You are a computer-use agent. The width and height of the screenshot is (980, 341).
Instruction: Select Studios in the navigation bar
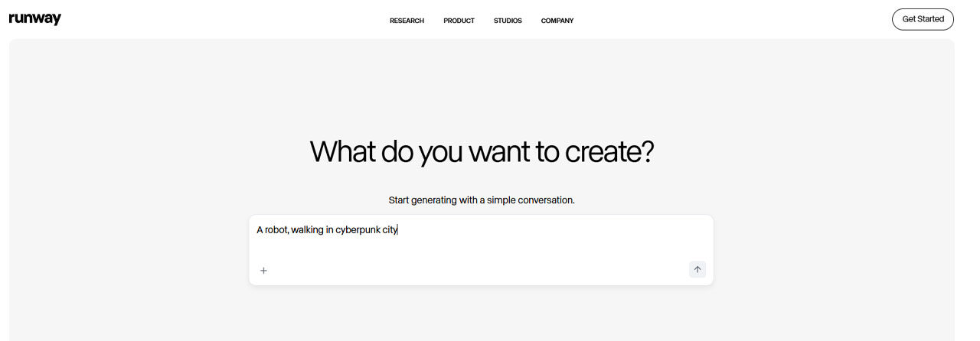click(x=508, y=21)
